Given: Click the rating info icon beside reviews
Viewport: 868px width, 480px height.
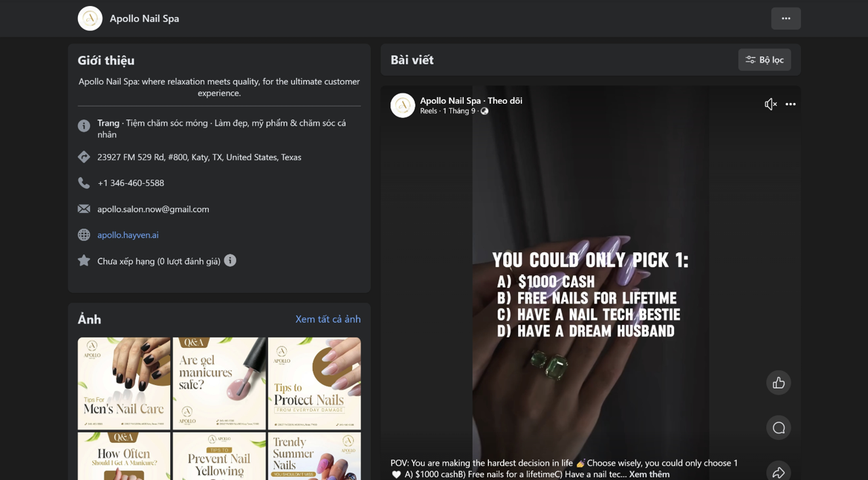Looking at the screenshot, I should 231,260.
